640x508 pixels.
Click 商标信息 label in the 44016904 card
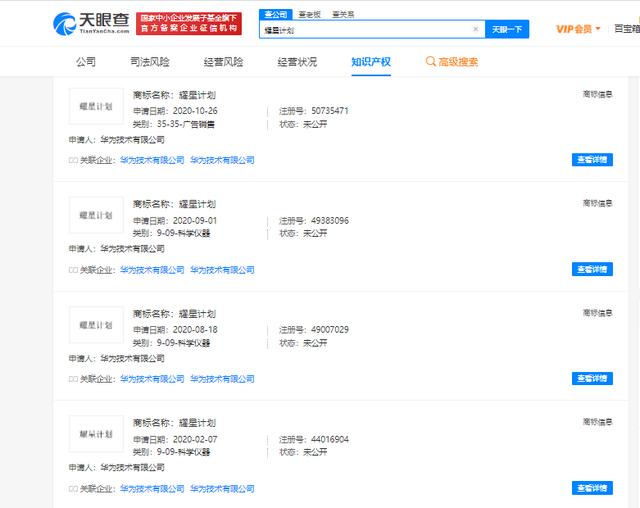pyautogui.click(x=598, y=422)
